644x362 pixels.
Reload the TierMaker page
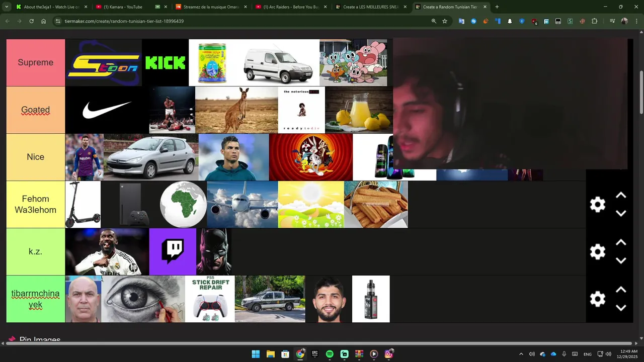pyautogui.click(x=31, y=21)
